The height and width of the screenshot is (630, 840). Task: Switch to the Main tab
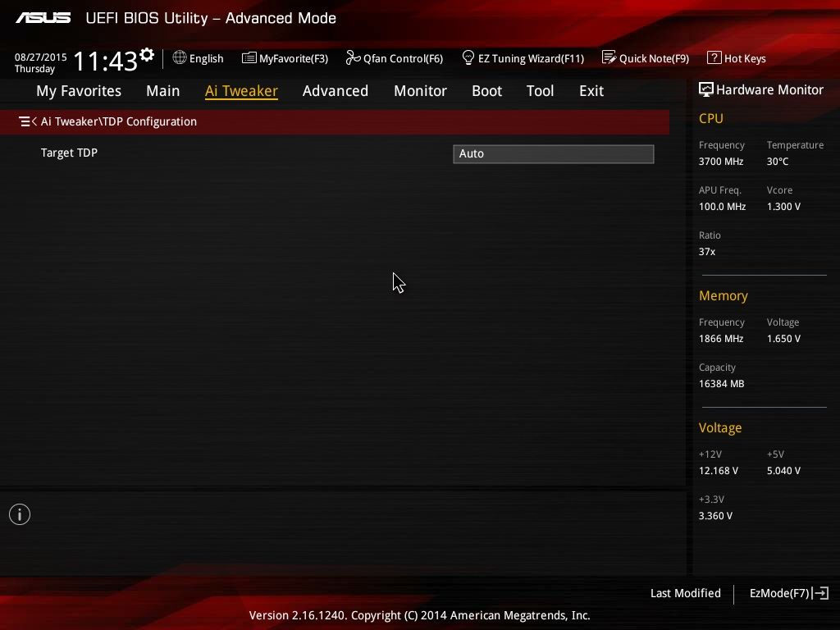163,91
